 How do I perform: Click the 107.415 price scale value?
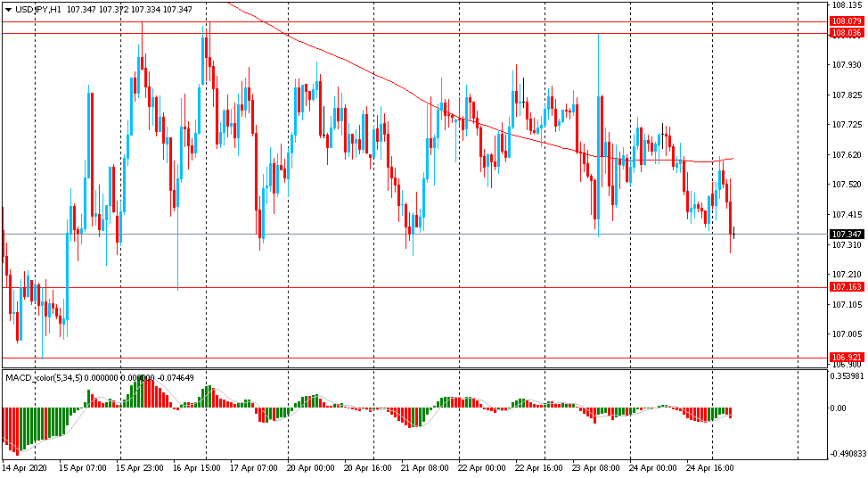(x=847, y=214)
